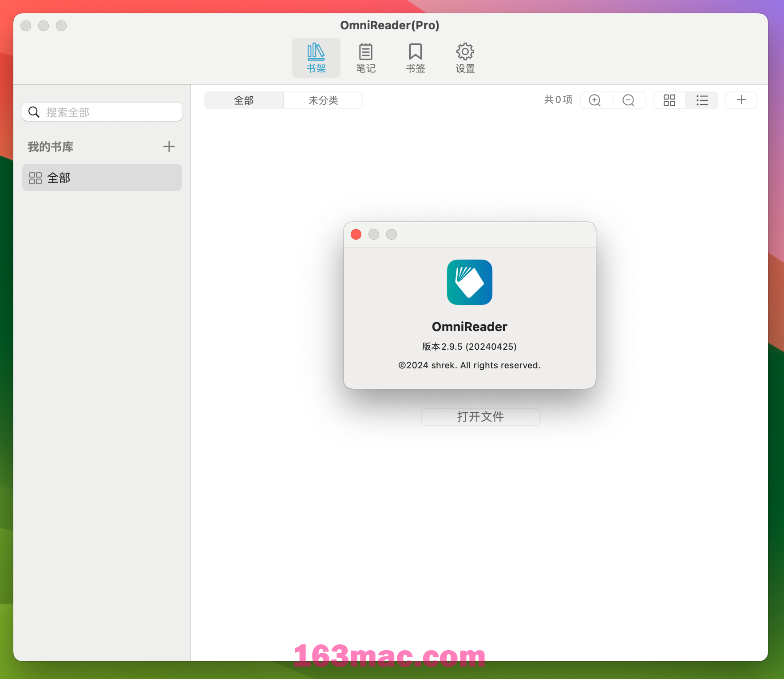Image resolution: width=784 pixels, height=679 pixels.
Task: Click the OmniReader app icon in about dialog
Action: pyautogui.click(x=470, y=282)
